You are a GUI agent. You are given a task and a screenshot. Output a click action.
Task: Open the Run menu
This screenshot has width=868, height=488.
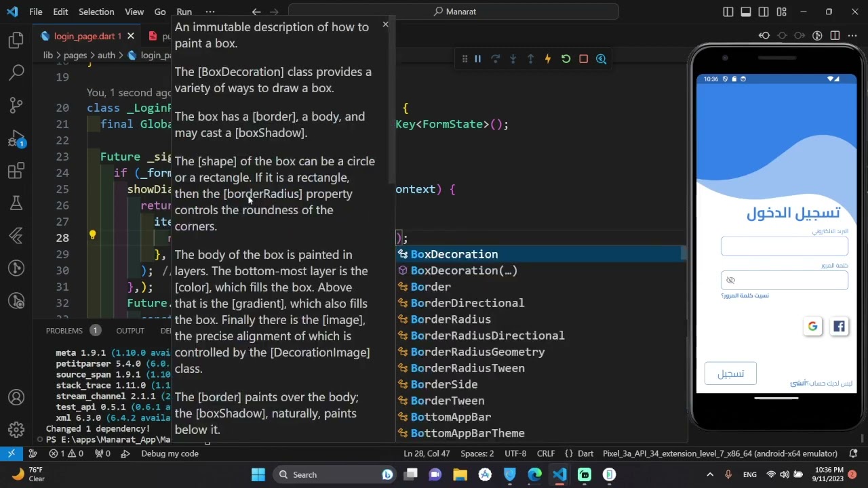click(184, 12)
